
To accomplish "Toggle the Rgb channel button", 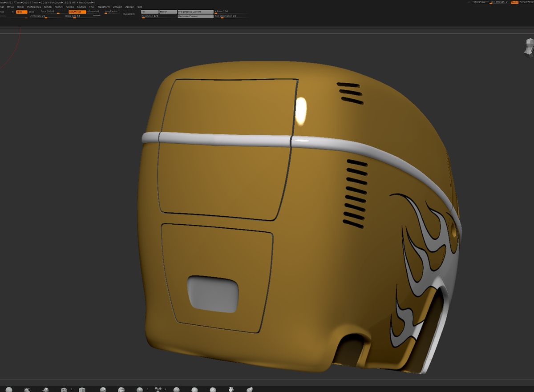I will coord(2,12).
